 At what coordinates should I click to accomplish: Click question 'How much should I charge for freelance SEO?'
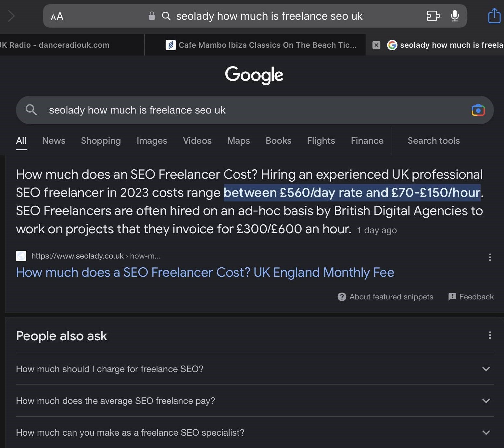click(x=109, y=369)
